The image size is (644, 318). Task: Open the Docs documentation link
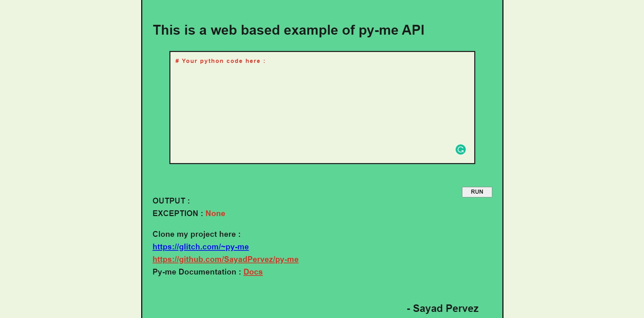pos(253,272)
